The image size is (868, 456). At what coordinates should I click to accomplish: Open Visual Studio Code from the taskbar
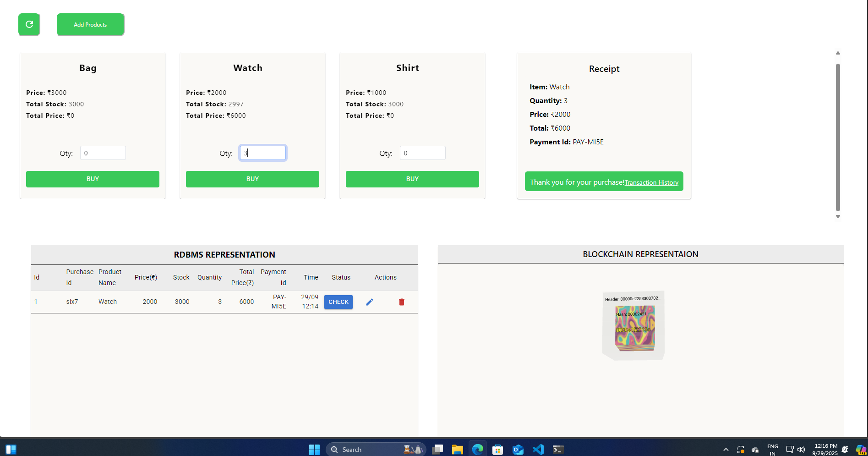point(538,449)
